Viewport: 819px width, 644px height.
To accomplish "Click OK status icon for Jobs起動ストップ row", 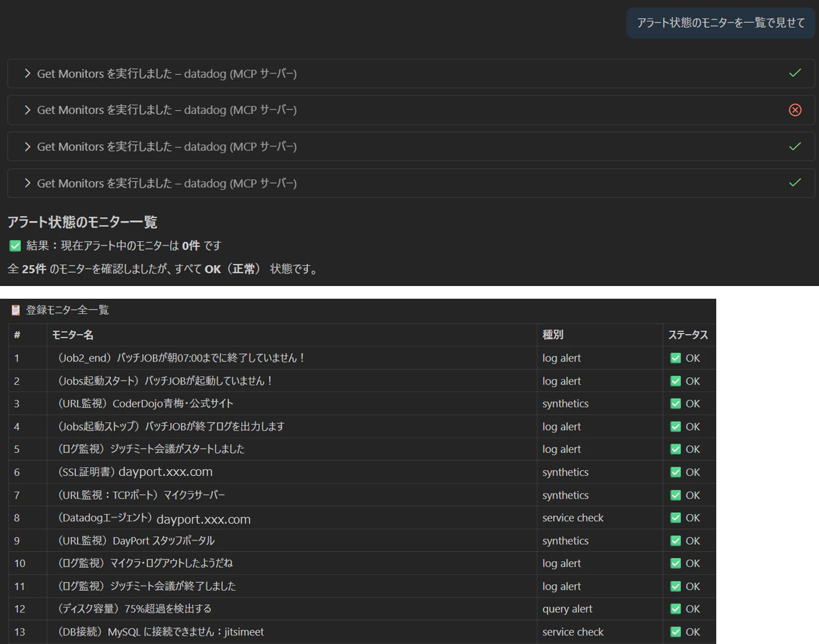I will [x=676, y=426].
